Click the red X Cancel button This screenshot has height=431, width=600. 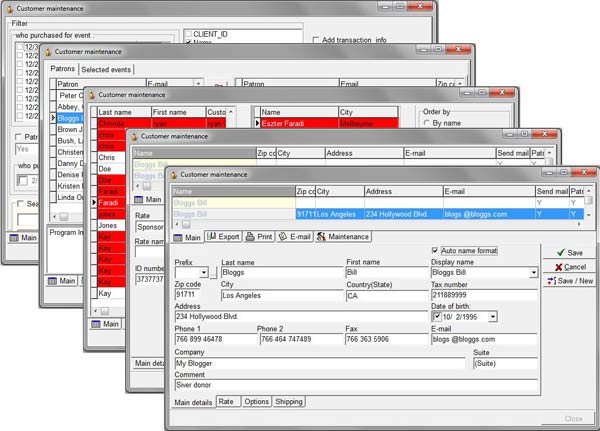coord(566,267)
